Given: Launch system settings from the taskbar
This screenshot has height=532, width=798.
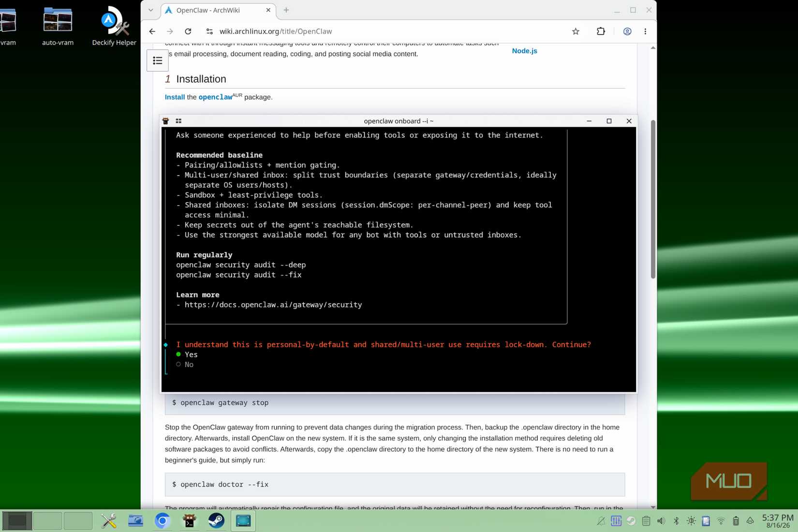Looking at the screenshot, I should (x=109, y=521).
